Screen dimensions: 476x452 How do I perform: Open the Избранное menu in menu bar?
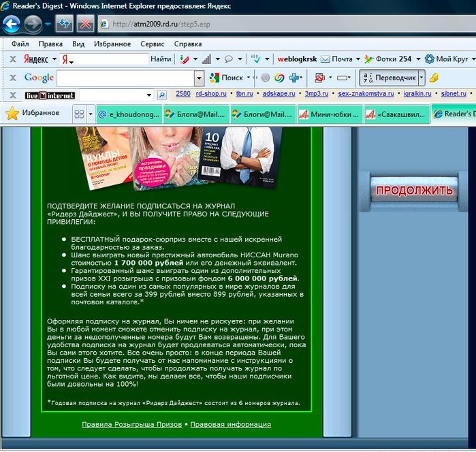click(112, 44)
